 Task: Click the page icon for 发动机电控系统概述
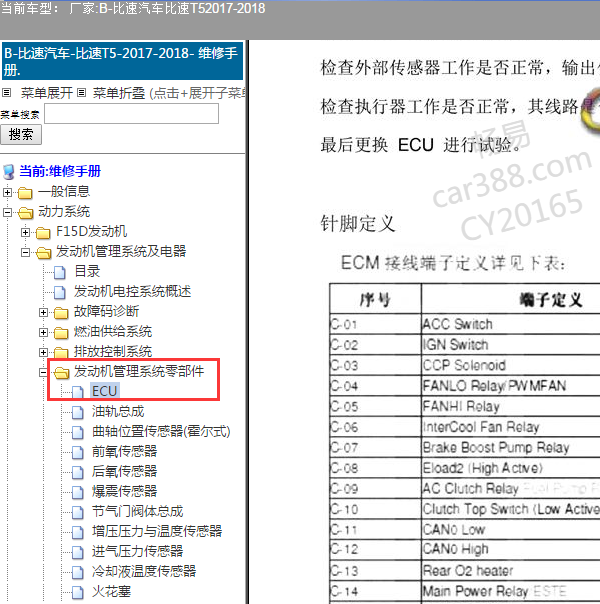[x=59, y=292]
